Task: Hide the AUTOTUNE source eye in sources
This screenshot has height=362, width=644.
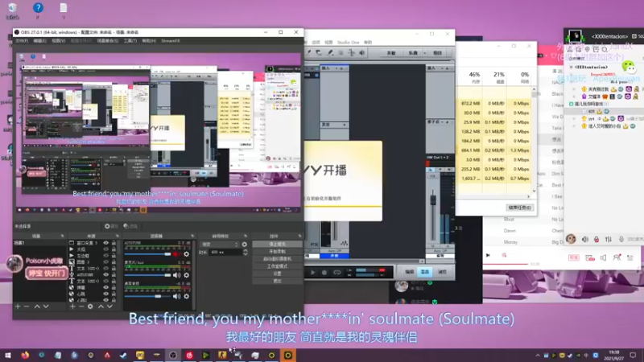Action: coord(106,274)
